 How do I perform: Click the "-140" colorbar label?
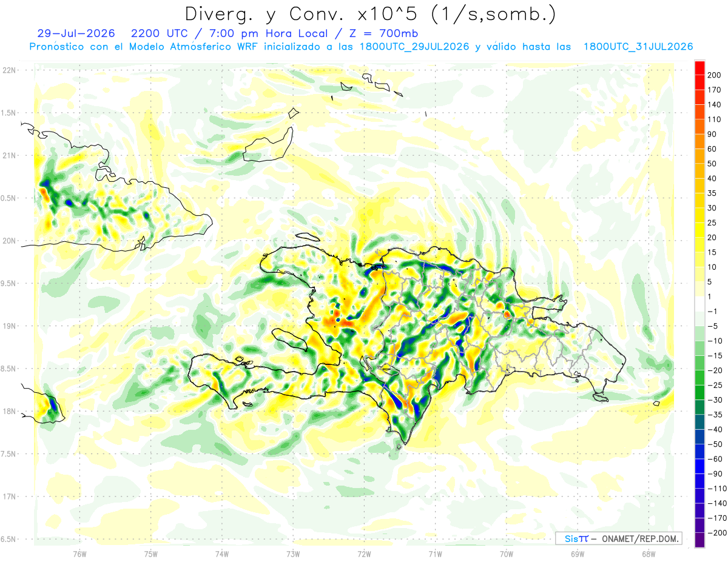point(718,503)
